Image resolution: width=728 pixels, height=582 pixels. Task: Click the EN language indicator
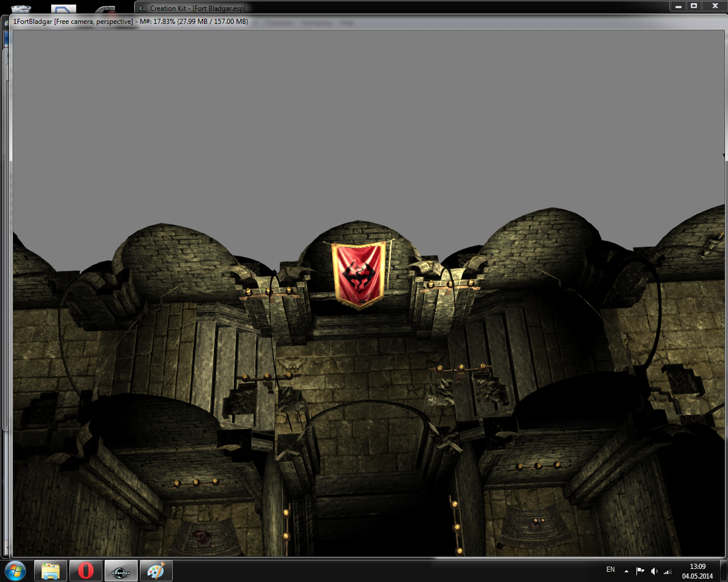pyautogui.click(x=610, y=569)
